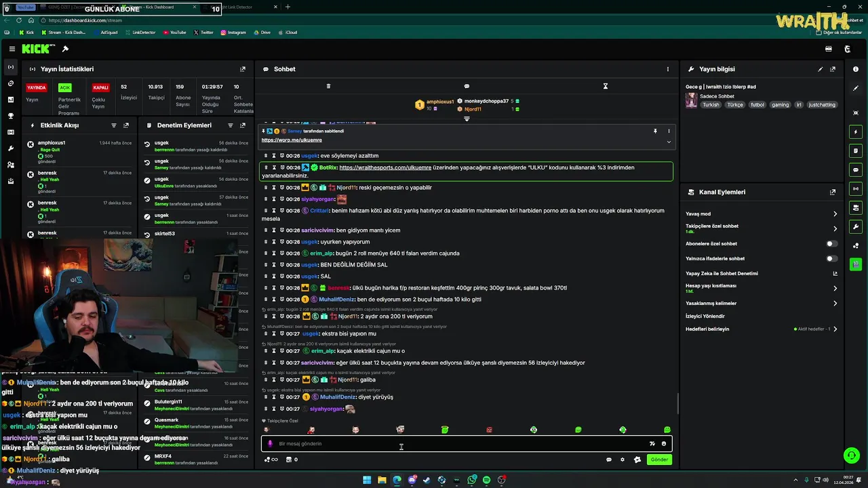Click the info icon in right sidebar
Viewport: 868px width, 488px height.
click(x=856, y=69)
